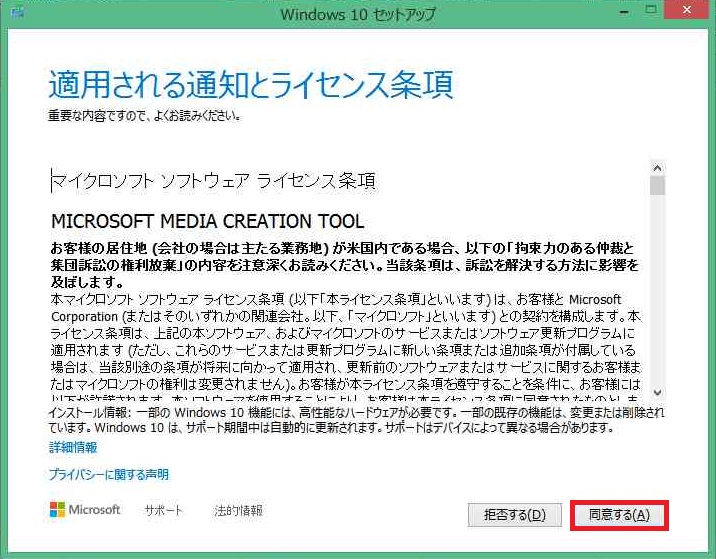
Task: Open the 詳細情報 link
Action: point(73,447)
